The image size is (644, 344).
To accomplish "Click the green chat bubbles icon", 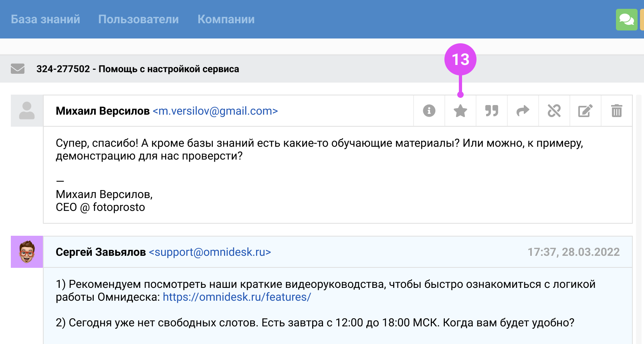I will pos(626,19).
